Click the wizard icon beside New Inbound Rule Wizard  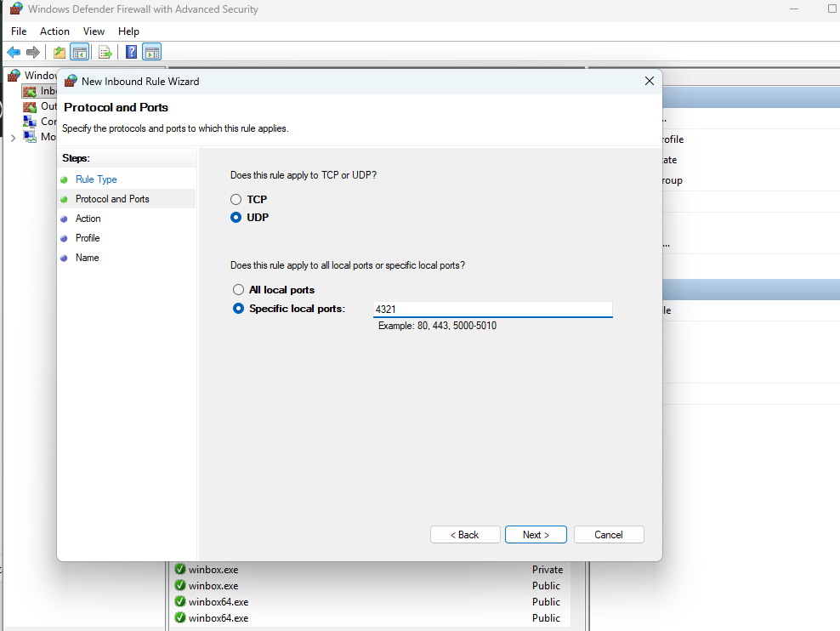[71, 81]
